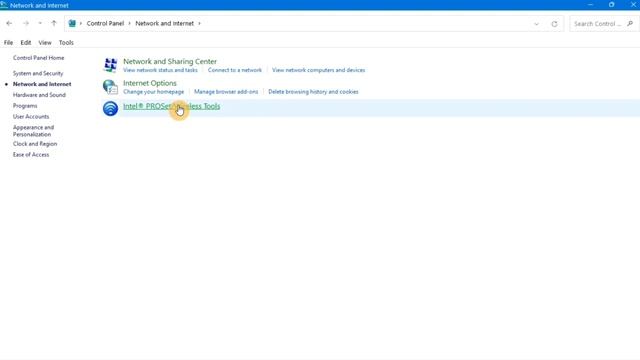This screenshot has width=640, height=360.
Task: Open Intel PROSet/Wireless Tools link
Action: (171, 106)
